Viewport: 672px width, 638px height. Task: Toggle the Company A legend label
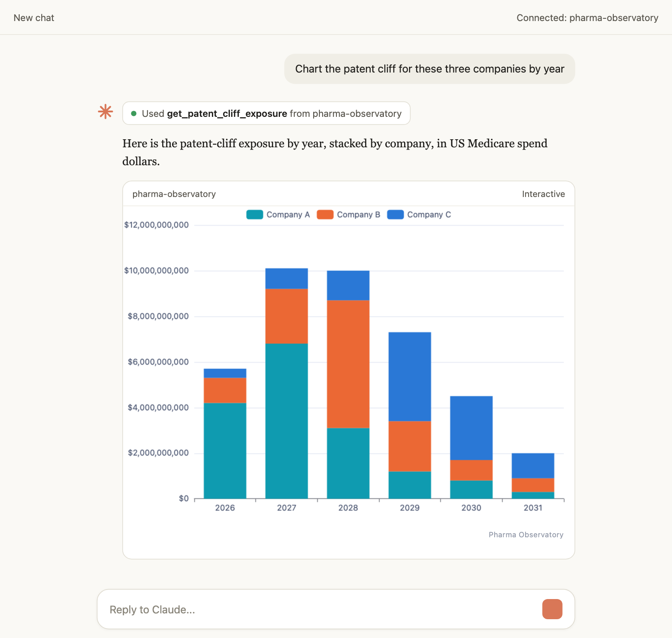[288, 214]
